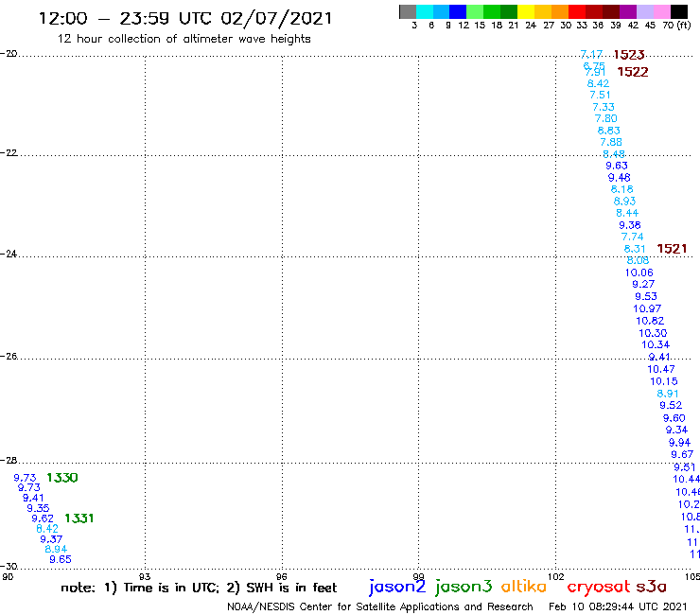Click the '70 (ft)' legend label
The width and height of the screenshot is (700, 615).
676,25
